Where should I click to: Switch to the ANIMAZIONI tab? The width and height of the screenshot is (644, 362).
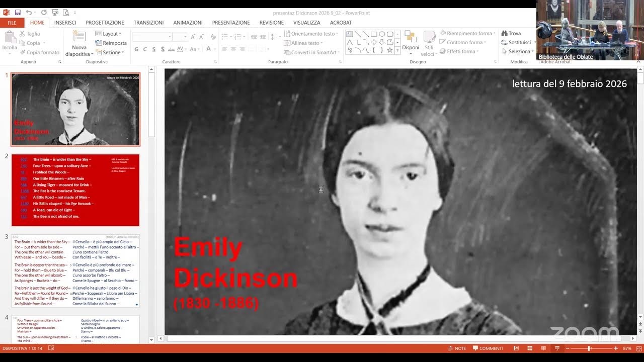(188, 23)
